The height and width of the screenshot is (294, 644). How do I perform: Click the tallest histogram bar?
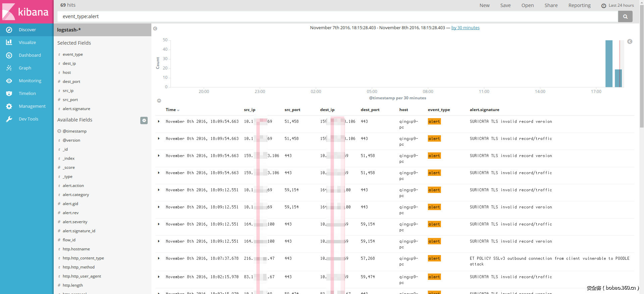pyautogui.click(x=608, y=64)
